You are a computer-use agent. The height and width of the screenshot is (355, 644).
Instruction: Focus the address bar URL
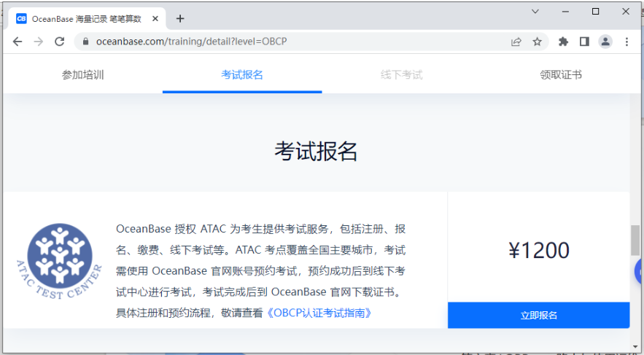[x=191, y=42]
